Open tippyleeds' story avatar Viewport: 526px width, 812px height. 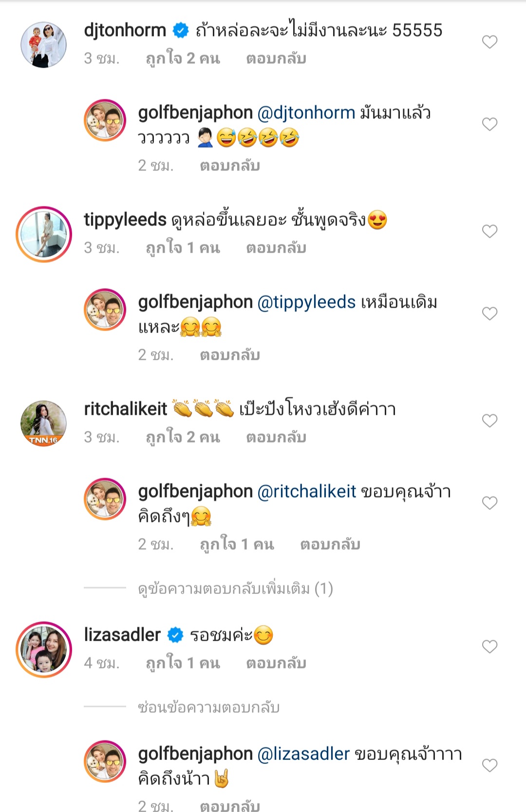pos(44,234)
